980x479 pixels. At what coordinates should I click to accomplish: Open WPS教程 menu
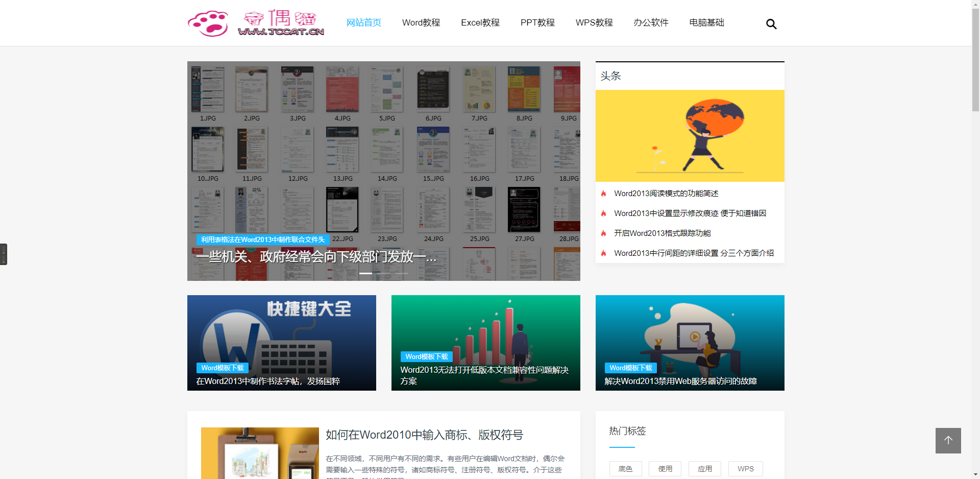click(594, 22)
